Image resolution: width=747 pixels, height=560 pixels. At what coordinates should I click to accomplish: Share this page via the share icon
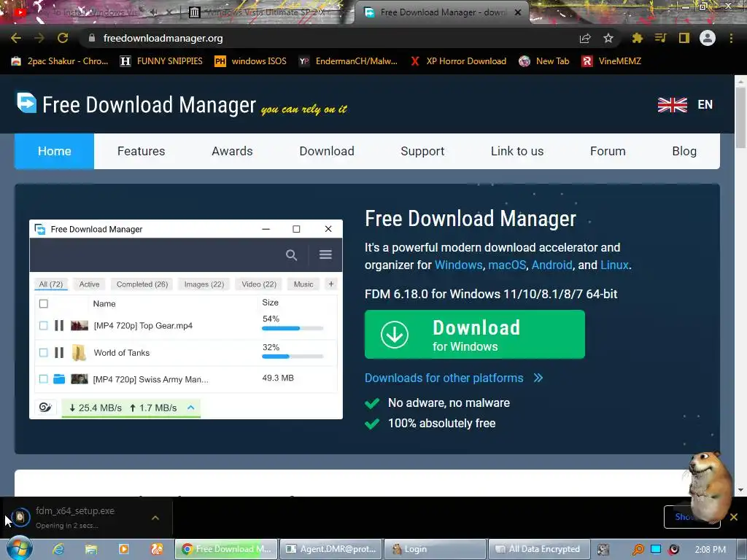coord(585,38)
